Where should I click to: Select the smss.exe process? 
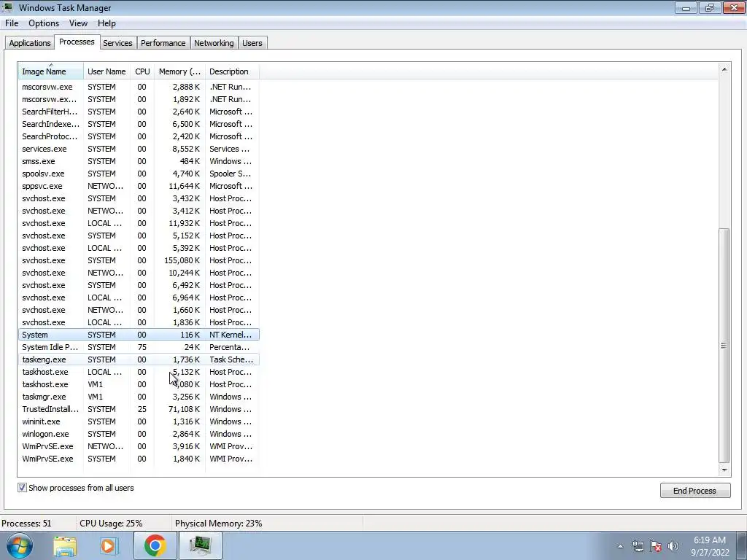tap(139, 161)
